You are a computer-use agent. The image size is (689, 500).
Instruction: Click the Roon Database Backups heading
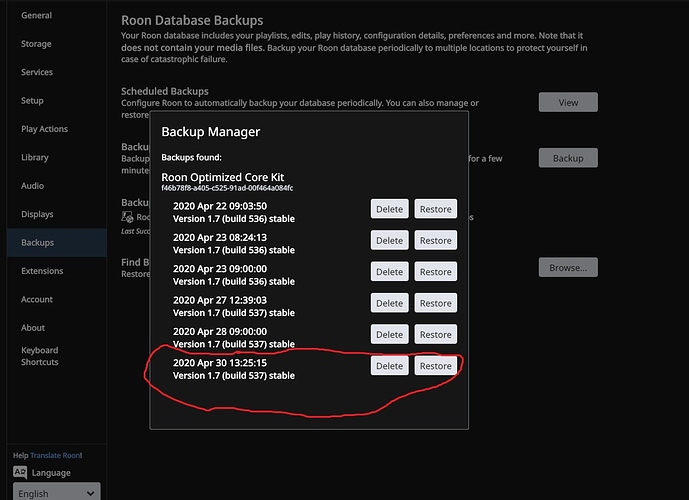point(192,20)
